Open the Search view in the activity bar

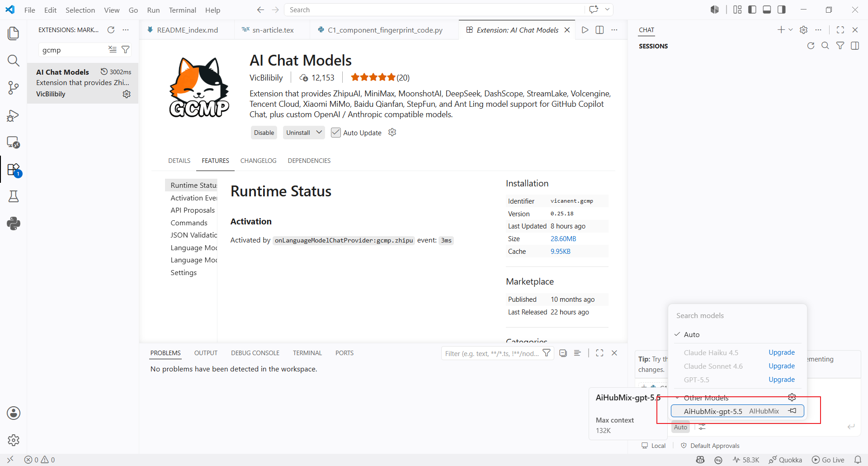coord(14,61)
